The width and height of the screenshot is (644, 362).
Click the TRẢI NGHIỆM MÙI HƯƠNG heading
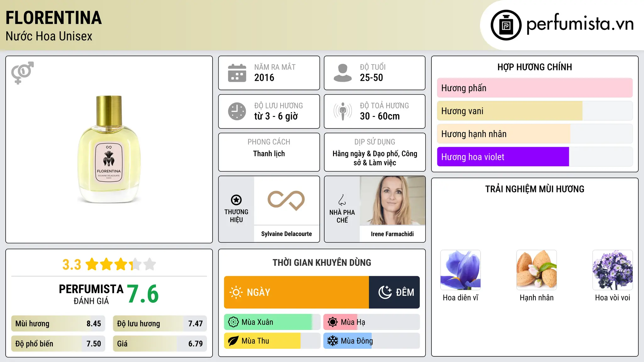pos(535,189)
